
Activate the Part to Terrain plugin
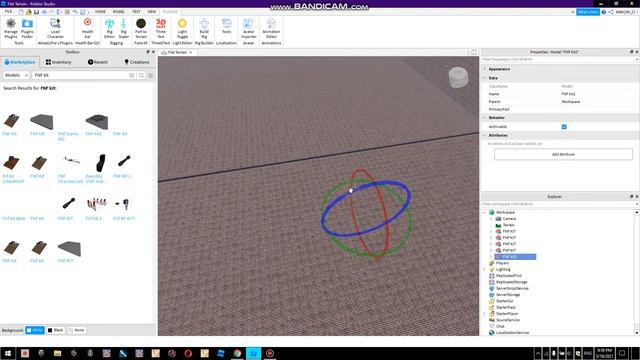tap(141, 28)
